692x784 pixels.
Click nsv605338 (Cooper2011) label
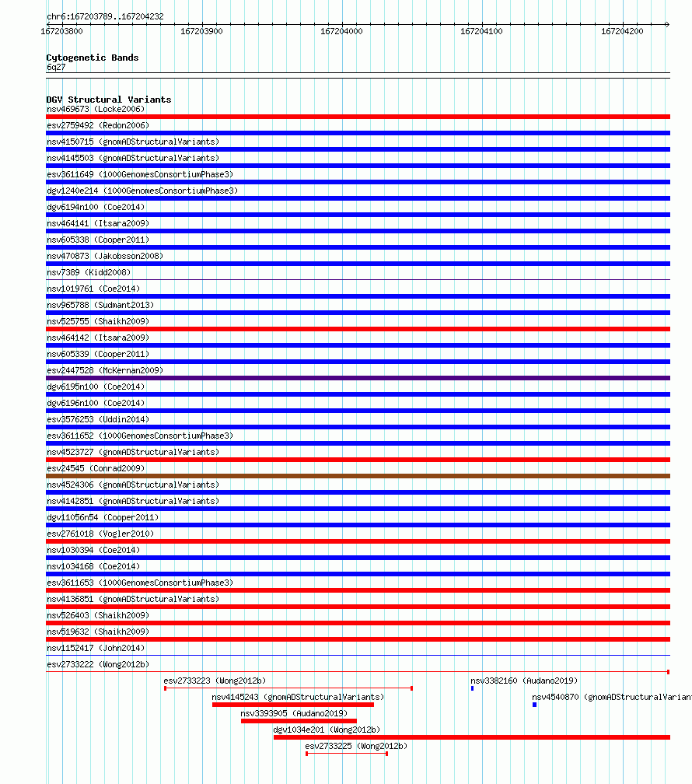tap(98, 240)
